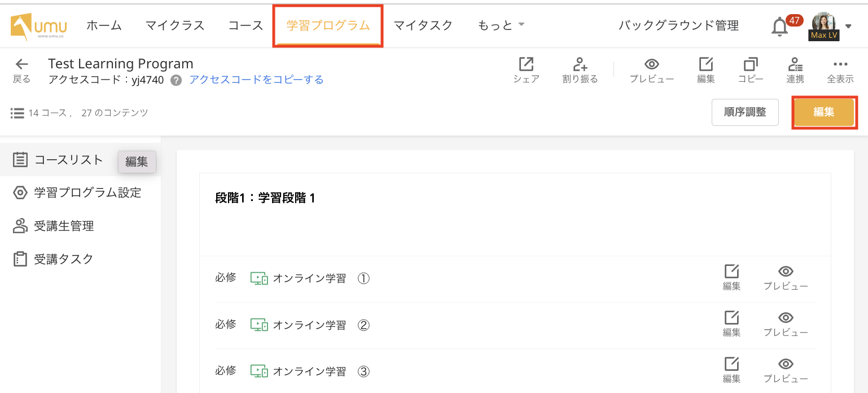
Task: Open the user profile dropdown arrow
Action: tap(849, 26)
